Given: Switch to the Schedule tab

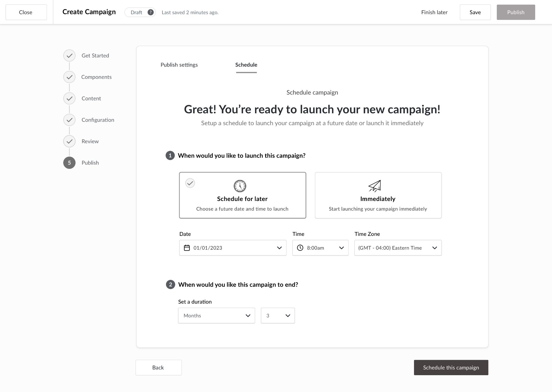Looking at the screenshot, I should pyautogui.click(x=246, y=65).
